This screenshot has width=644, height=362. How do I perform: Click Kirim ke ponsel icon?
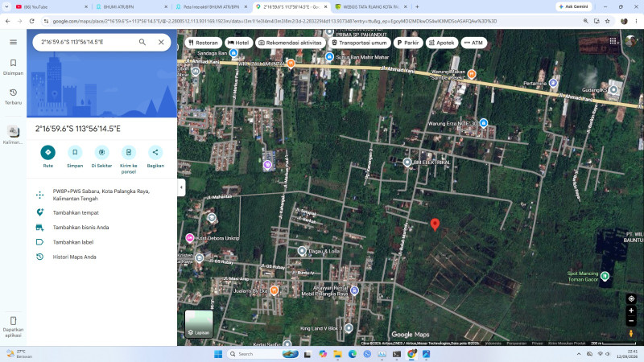pyautogui.click(x=129, y=152)
